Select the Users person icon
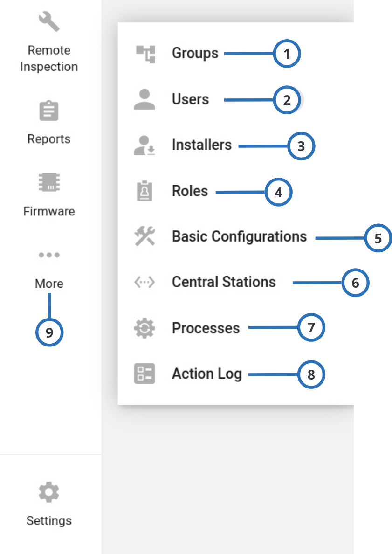392x554 pixels. tap(144, 99)
